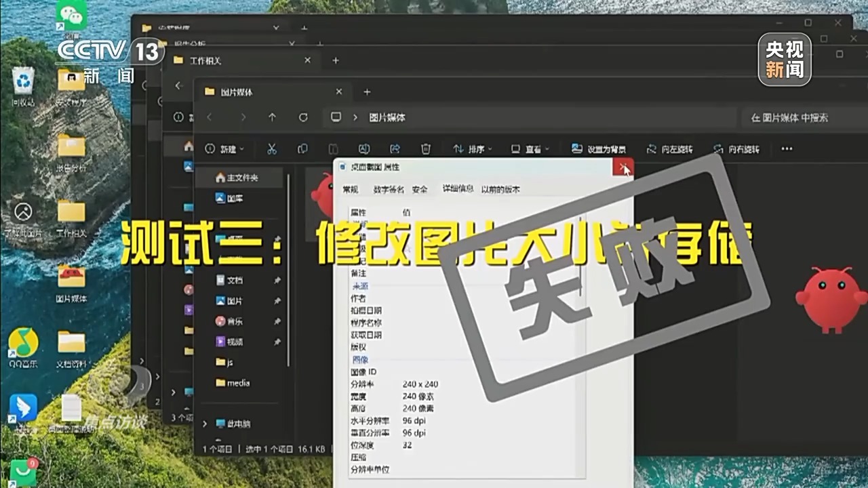The image size is (868, 488).
Task: Click the cut (scissors) icon in toolbar
Action: (x=272, y=149)
